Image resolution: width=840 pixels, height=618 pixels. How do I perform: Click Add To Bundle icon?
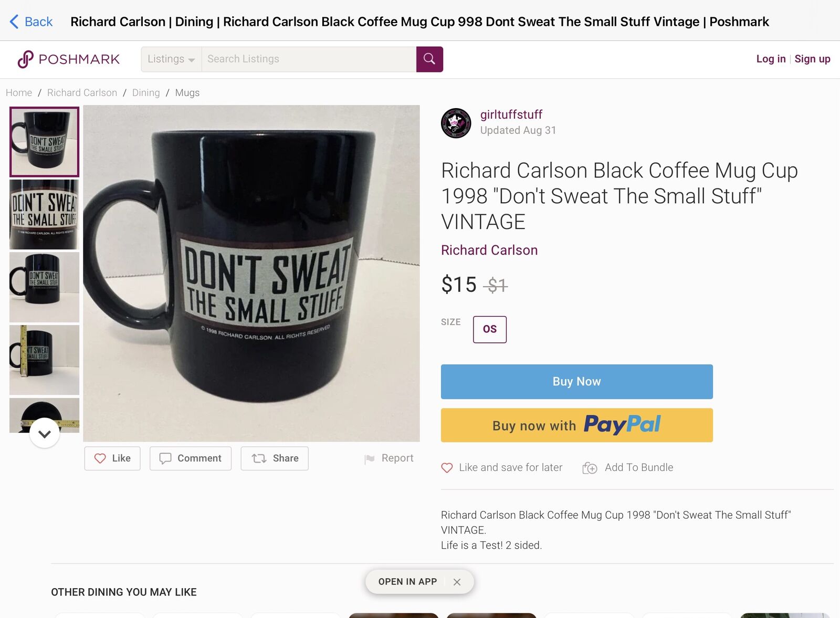(590, 468)
